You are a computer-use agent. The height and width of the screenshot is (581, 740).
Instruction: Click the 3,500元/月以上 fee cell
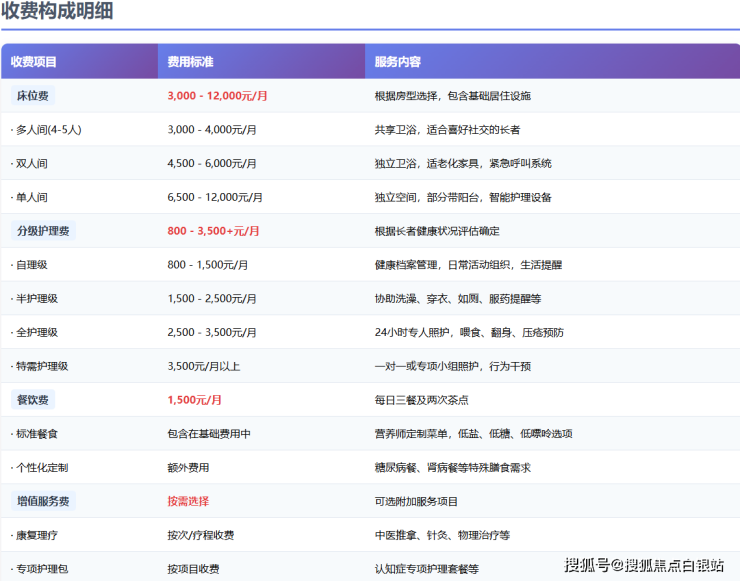point(204,366)
